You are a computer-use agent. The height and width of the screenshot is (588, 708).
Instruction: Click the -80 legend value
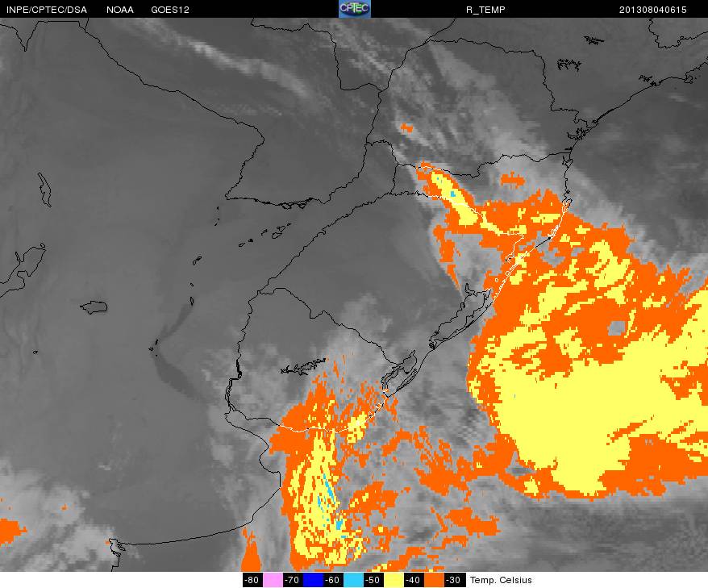click(x=252, y=580)
